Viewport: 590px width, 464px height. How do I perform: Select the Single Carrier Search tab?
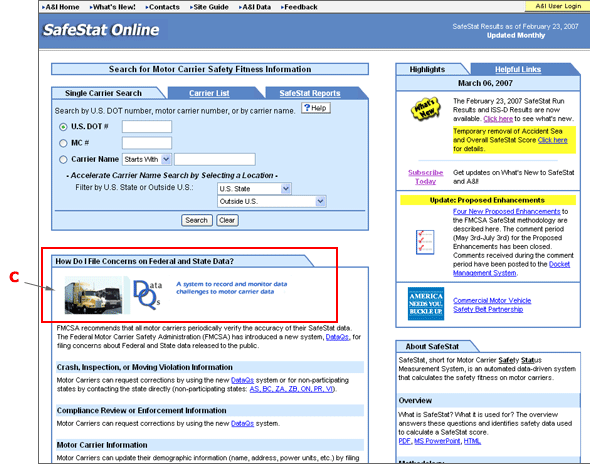(103, 93)
